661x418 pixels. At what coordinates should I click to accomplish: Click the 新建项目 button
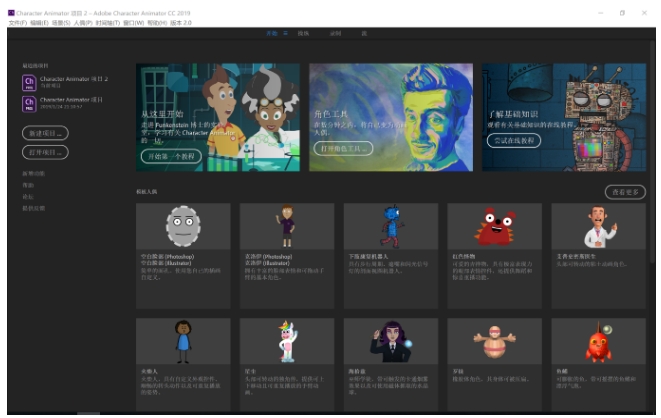45,133
